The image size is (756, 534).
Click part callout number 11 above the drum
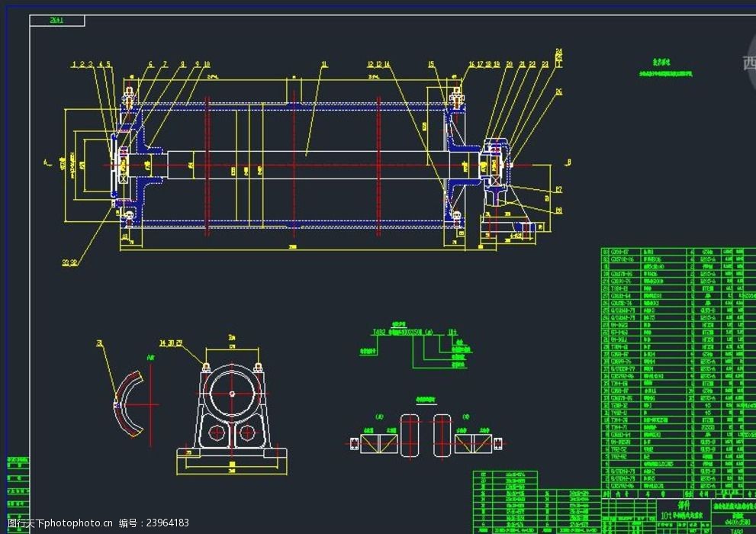pos(323,65)
